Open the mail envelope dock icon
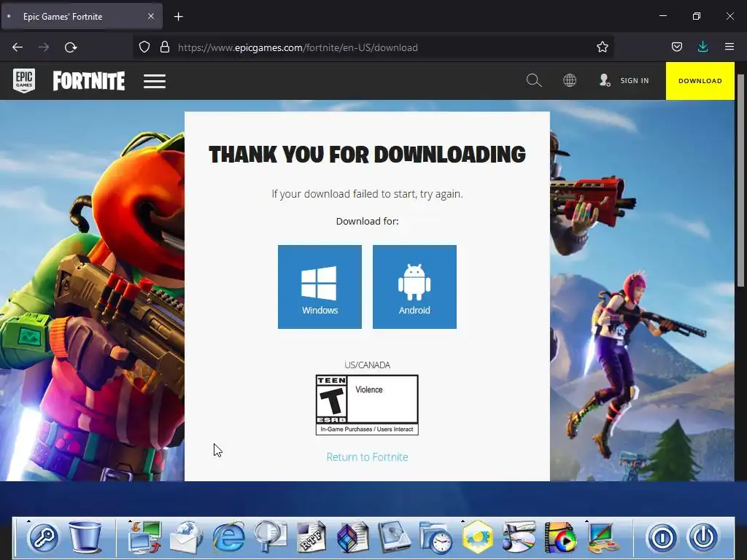Screen dimensions: 747x560 pyautogui.click(x=187, y=537)
